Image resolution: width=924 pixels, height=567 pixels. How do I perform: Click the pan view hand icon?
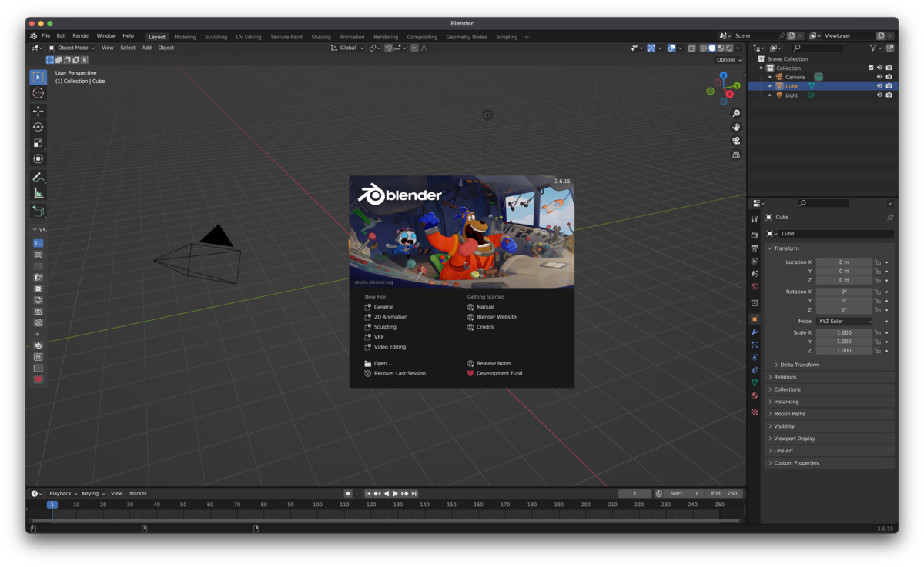point(736,127)
